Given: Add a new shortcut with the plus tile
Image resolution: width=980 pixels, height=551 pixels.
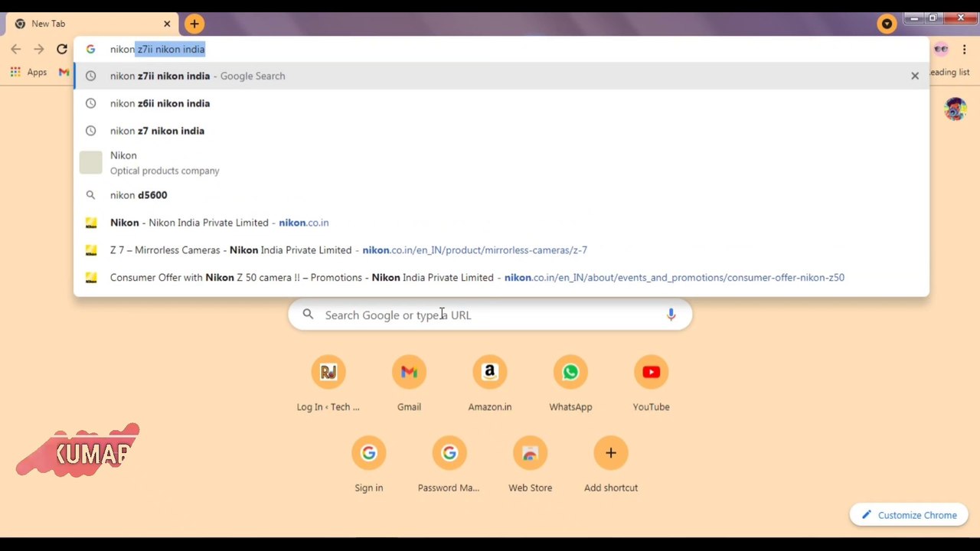Looking at the screenshot, I should 611,465.
